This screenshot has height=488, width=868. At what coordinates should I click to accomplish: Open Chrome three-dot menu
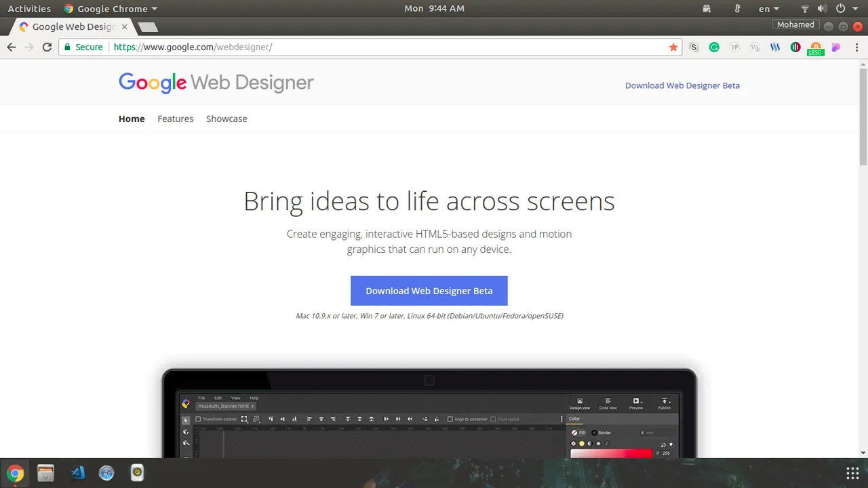(x=856, y=47)
